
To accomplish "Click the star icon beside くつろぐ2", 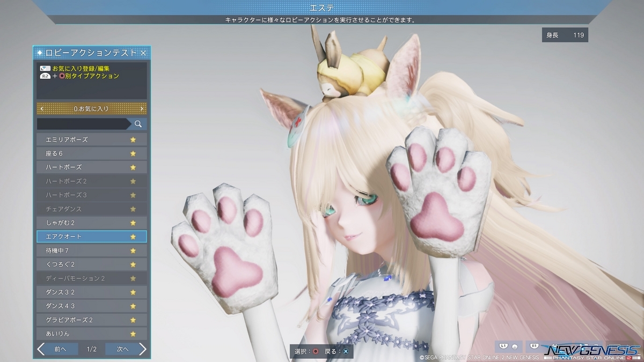I will point(133,264).
